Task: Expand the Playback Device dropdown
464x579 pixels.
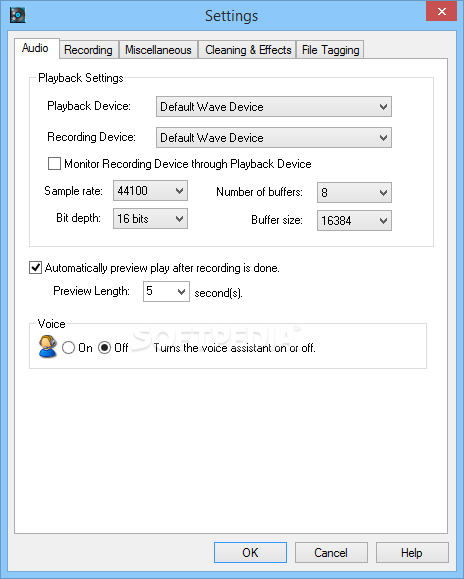Action: [274, 107]
